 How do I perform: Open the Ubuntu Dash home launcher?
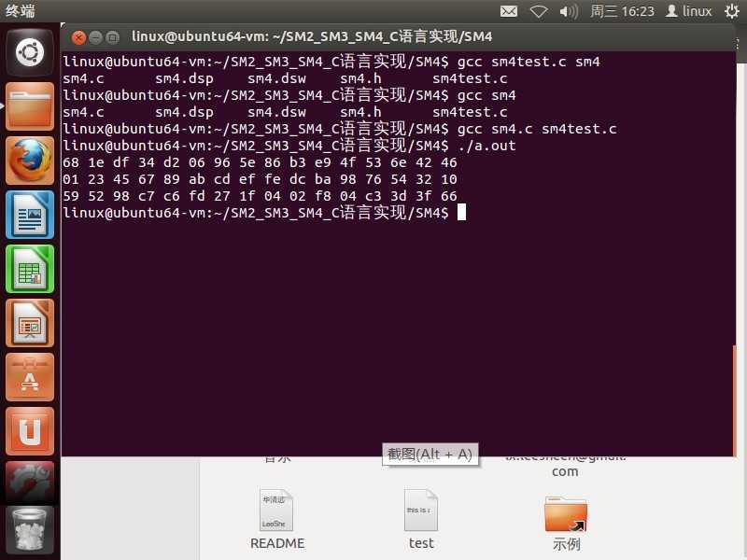click(30, 52)
